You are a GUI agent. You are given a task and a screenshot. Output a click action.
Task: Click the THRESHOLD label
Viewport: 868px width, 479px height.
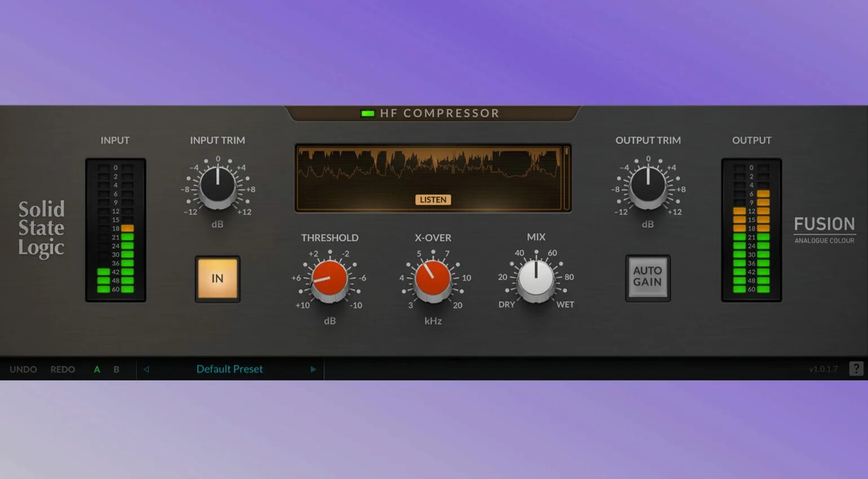pyautogui.click(x=330, y=238)
